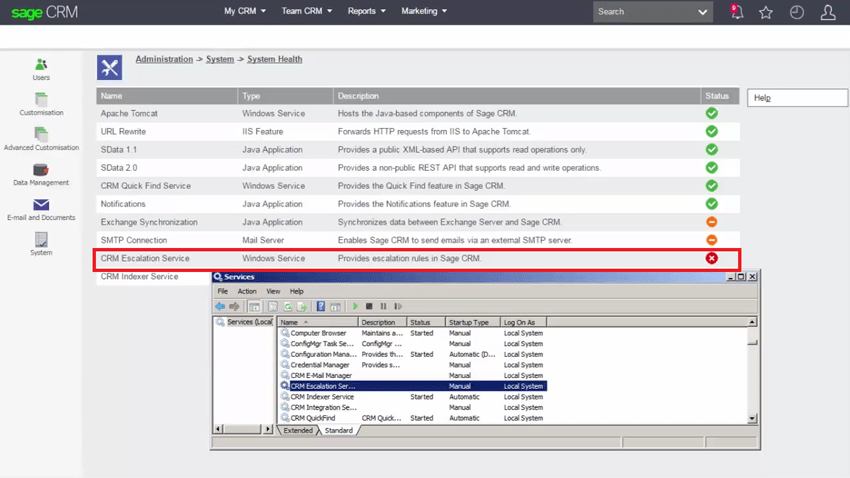Open Data Management section
The image size is (850, 478).
point(41,174)
